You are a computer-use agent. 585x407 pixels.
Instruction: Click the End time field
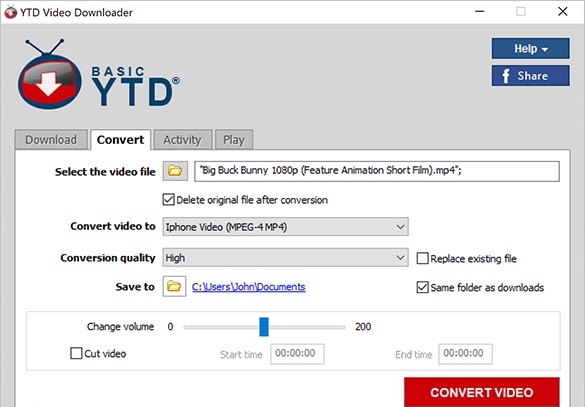[x=465, y=354]
